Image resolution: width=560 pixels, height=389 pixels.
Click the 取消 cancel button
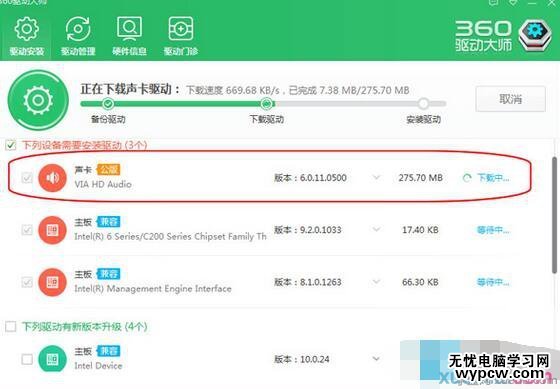510,99
